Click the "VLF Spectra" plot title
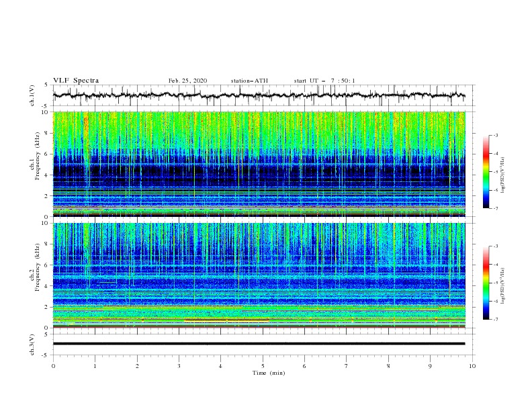Image resolution: width=532 pixels, height=411 pixels. pos(76,81)
